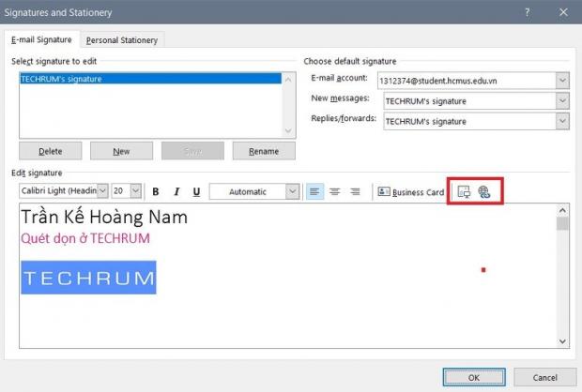Align signature text to the left
Screen dimensions: 582x392
point(315,191)
